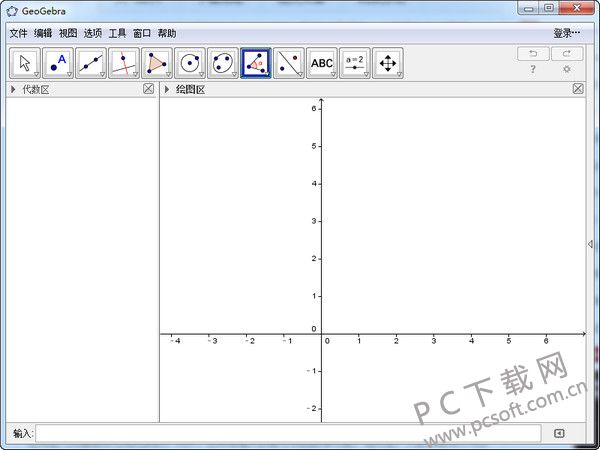Open help via question mark icon
Viewport: 600px width, 450px height.
(533, 70)
